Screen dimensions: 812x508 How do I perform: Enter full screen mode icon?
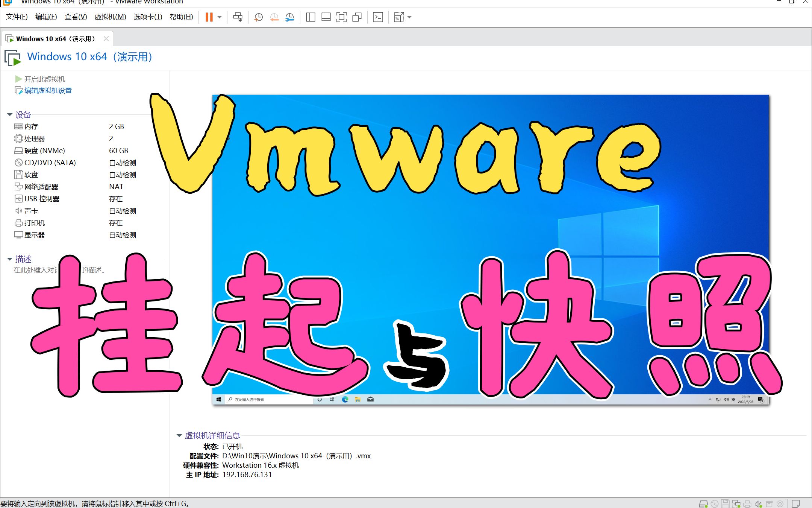[x=341, y=17]
